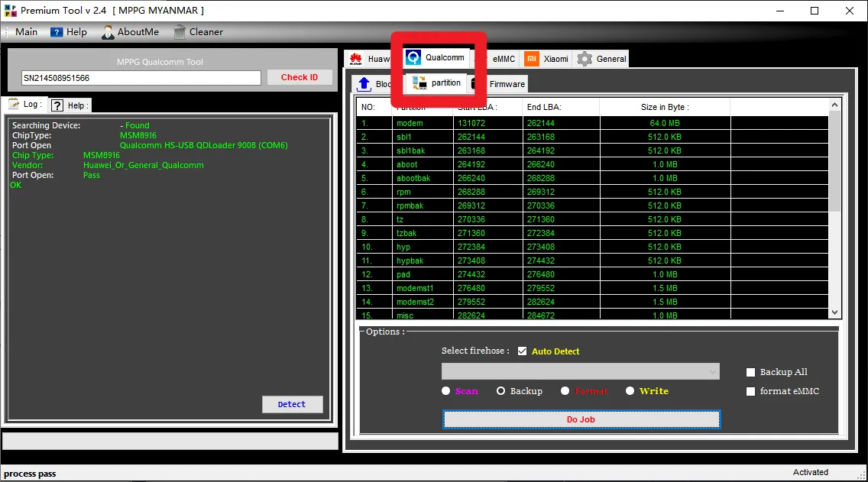Click the Premium Tool app title icon
This screenshot has width=868, height=482.
11,11
